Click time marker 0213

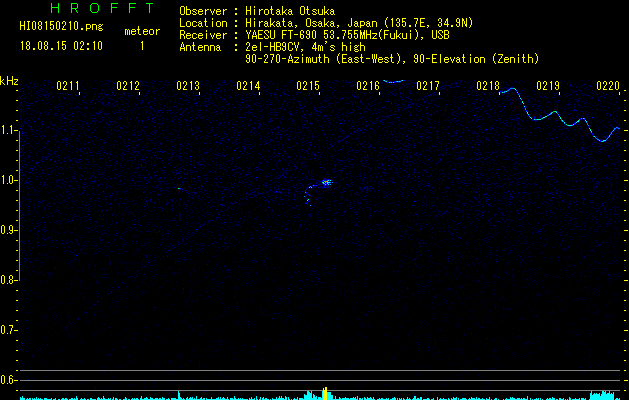coord(188,86)
